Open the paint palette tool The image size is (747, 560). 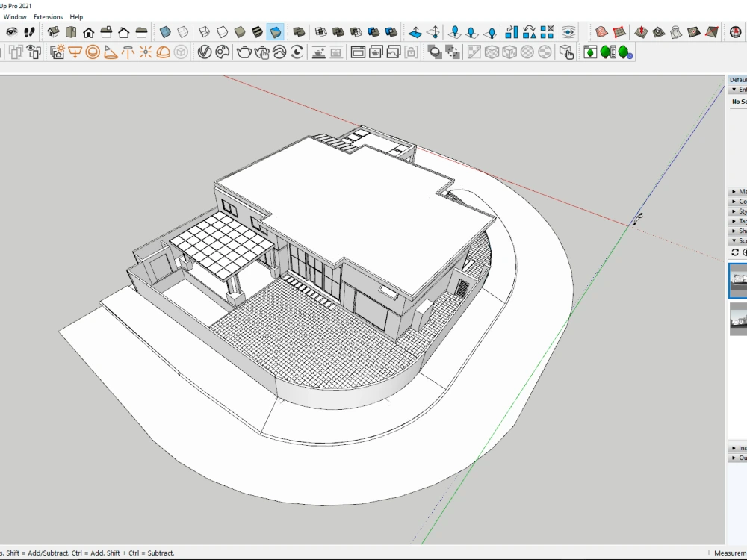tap(223, 52)
